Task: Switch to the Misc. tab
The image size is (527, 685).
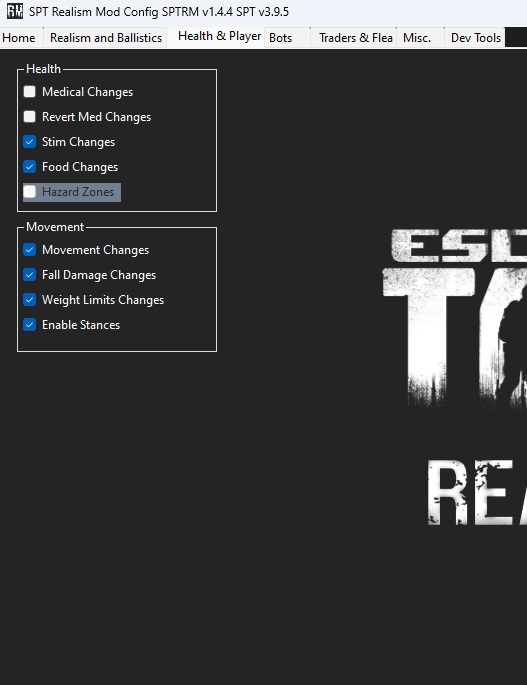Action: (420, 38)
